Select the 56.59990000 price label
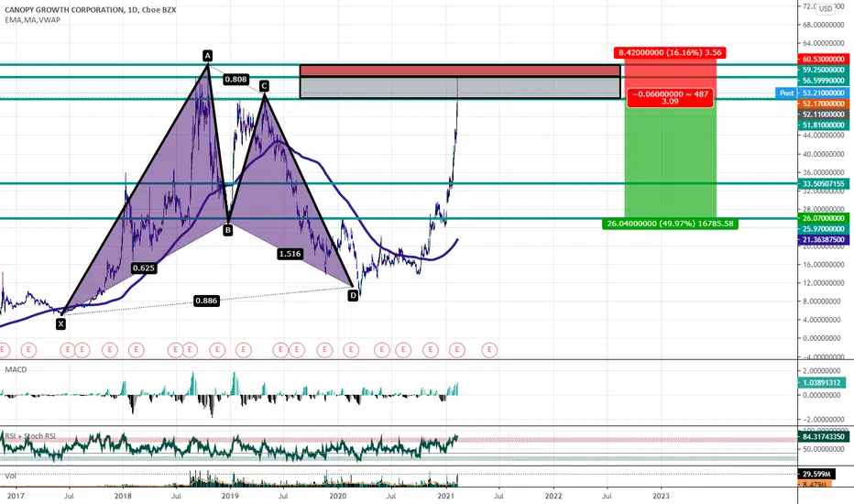854x504 pixels. (x=823, y=81)
